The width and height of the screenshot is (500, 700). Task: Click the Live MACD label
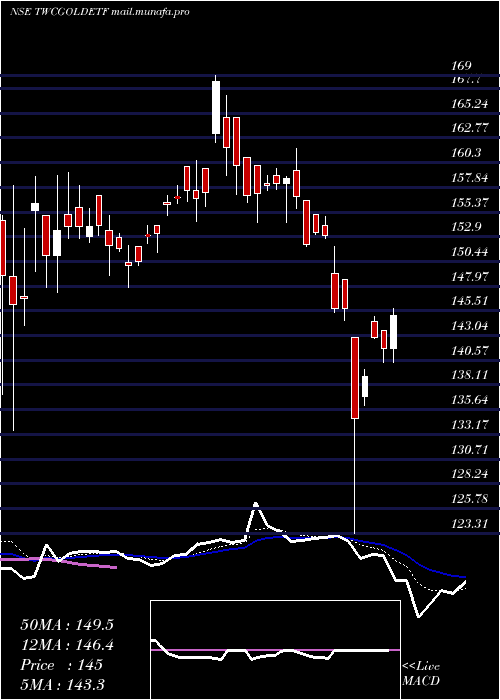click(421, 674)
